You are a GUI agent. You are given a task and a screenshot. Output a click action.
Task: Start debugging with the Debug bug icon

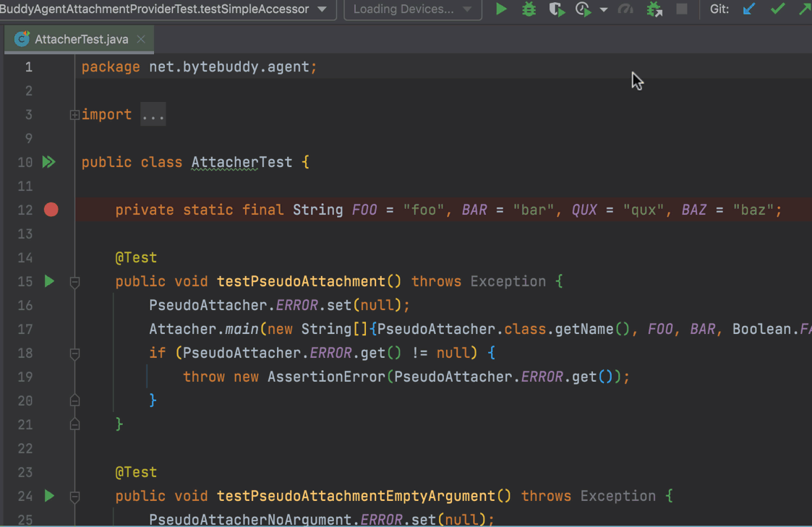pyautogui.click(x=529, y=9)
